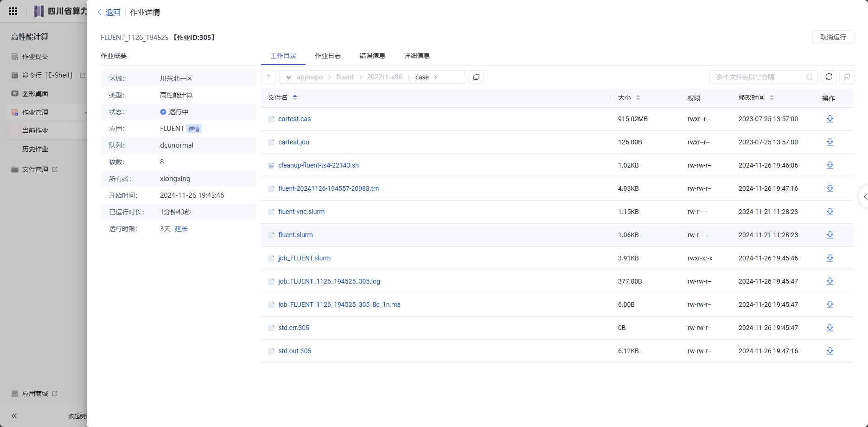Open the folder icon next to refresh
Image resolution: width=868 pixels, height=427 pixels.
pyautogui.click(x=847, y=77)
